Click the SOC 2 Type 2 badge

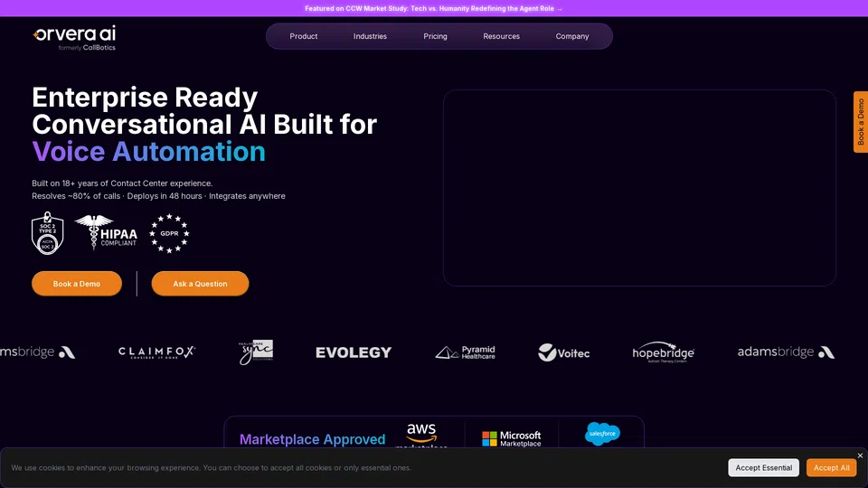(48, 233)
